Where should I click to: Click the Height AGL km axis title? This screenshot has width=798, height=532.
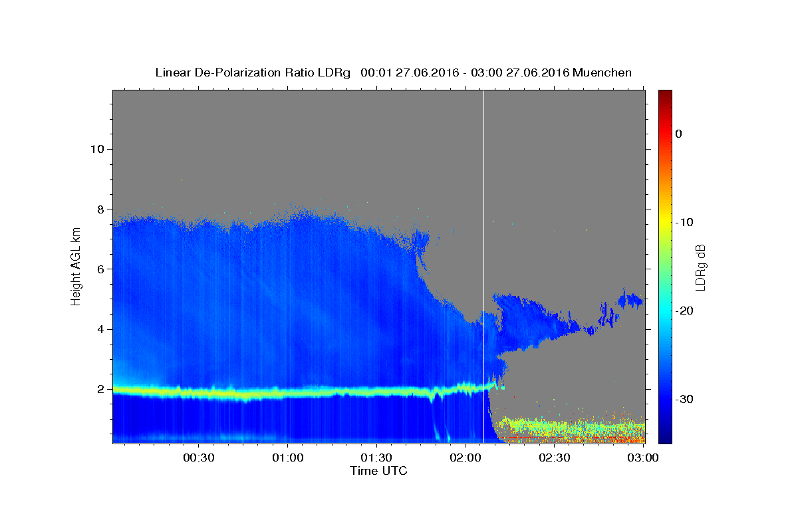[x=76, y=265]
